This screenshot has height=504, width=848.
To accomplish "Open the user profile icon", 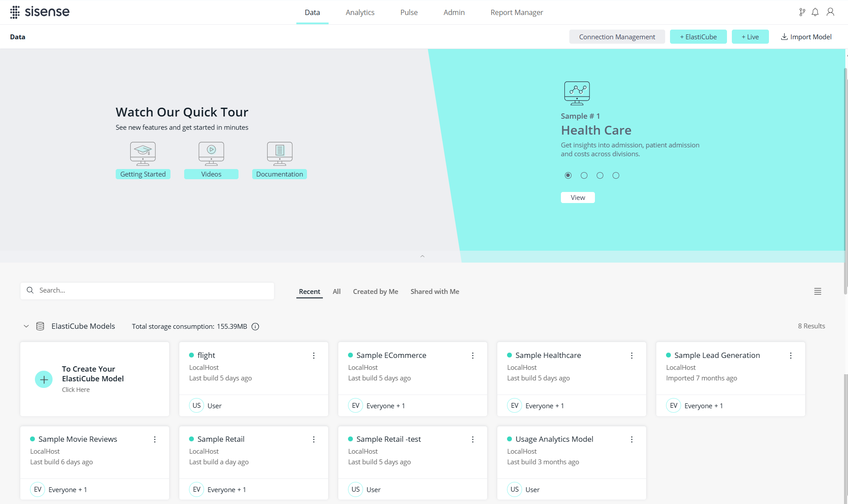I will (x=830, y=12).
